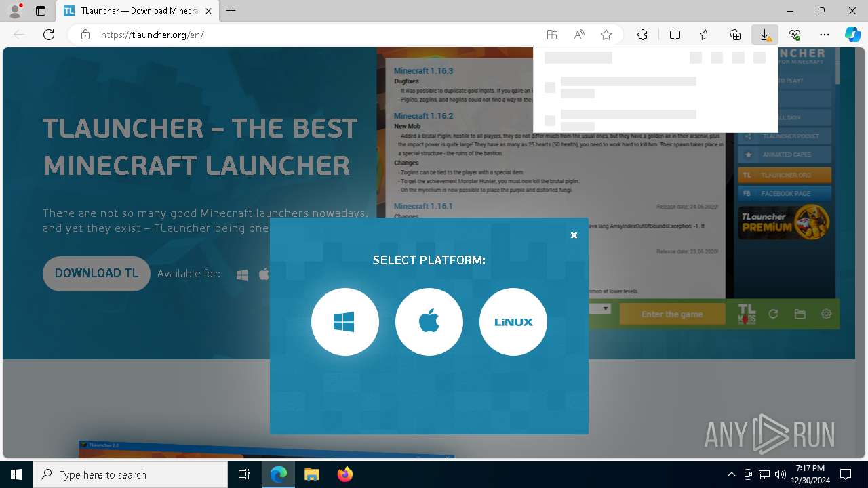
Task: Click the refresh icon in launcher preview
Action: pyautogui.click(x=773, y=314)
